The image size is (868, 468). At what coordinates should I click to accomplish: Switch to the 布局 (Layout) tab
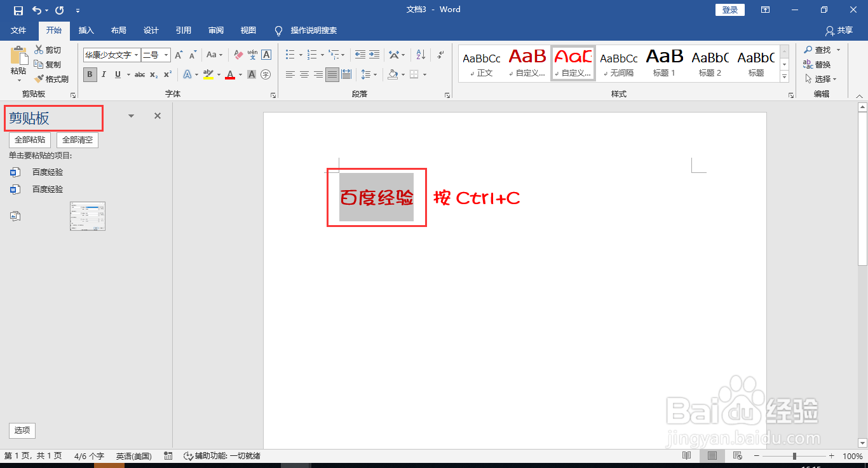pos(118,31)
